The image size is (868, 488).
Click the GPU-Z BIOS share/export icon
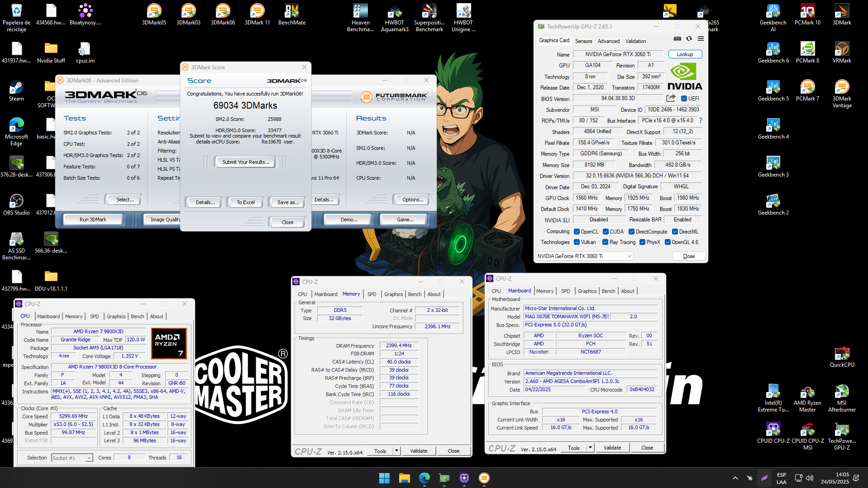pos(671,98)
